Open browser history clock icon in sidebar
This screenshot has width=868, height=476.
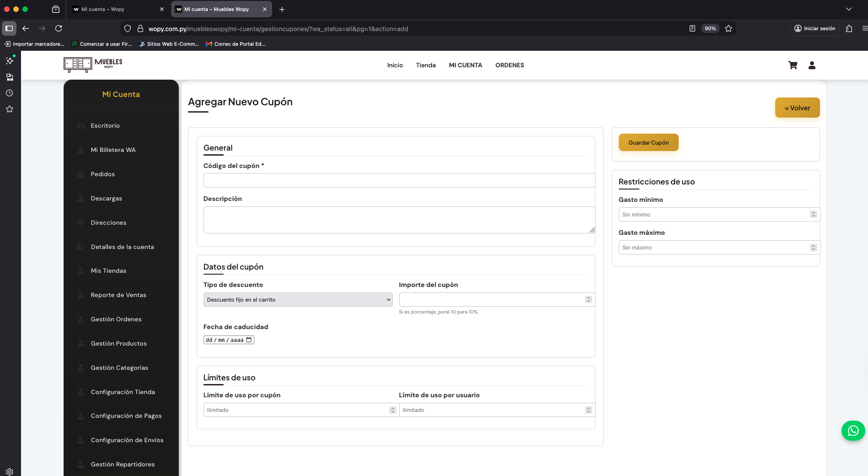coord(9,93)
